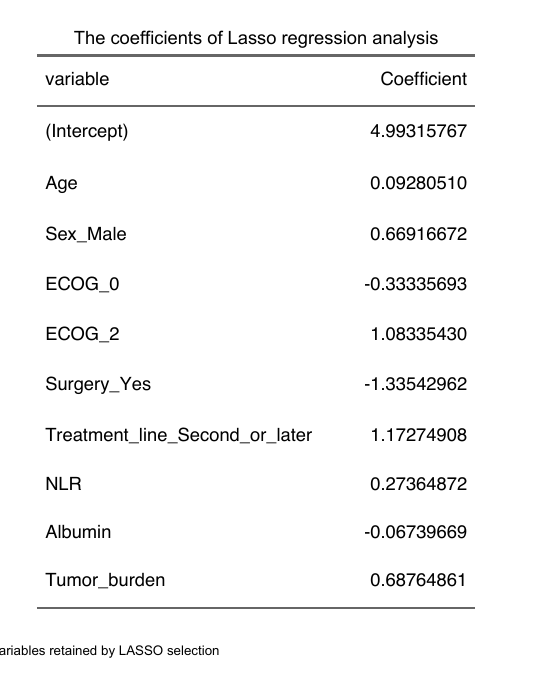Click the LASSO selection footnote text
Image resolution: width=560 pixels, height=690 pixels.
110,650
